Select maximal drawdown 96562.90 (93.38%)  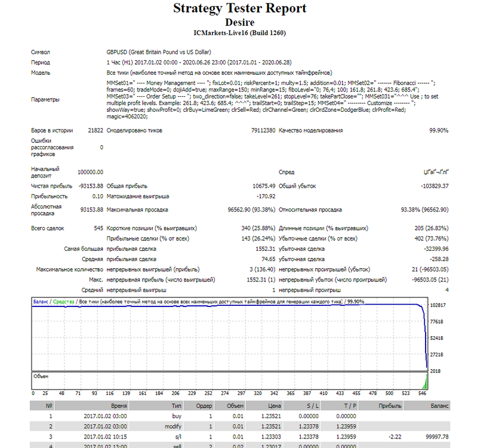(x=251, y=210)
